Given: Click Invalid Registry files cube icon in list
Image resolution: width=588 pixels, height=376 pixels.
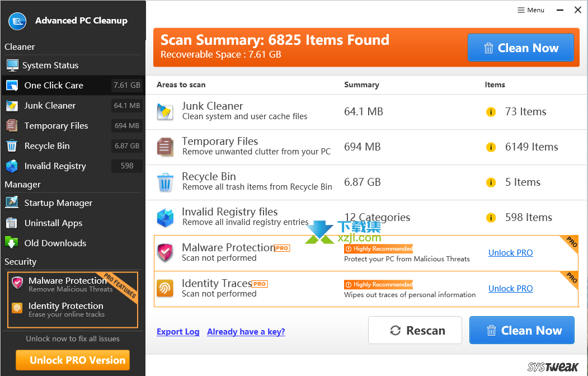Looking at the screenshot, I should (166, 218).
